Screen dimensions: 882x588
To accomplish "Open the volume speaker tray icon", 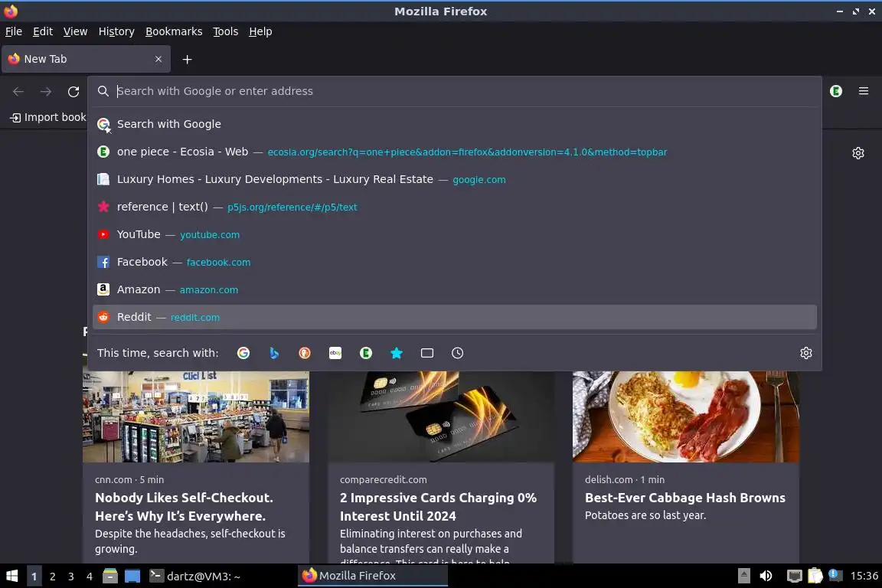I will click(766, 576).
